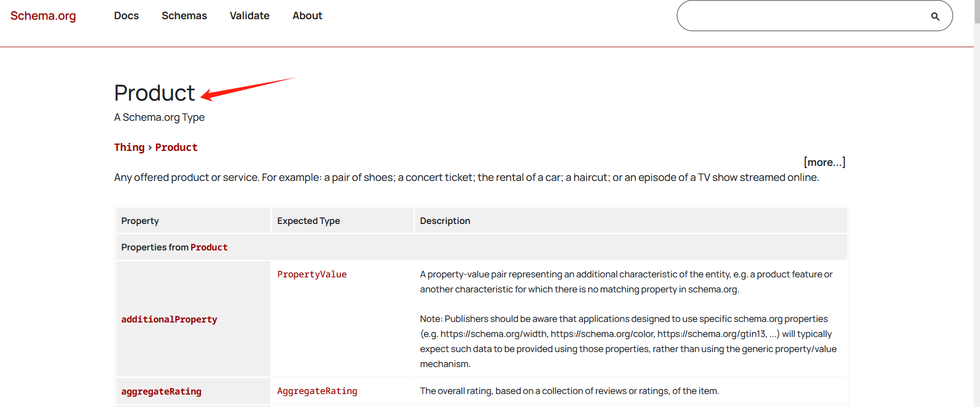Click the Product breadcrumb link
This screenshot has height=407, width=980.
tap(176, 147)
